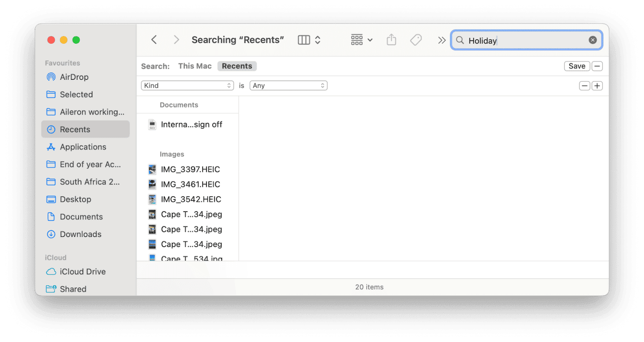The width and height of the screenshot is (644, 342).
Task: Open the Any file type dropdown
Action: 288,85
